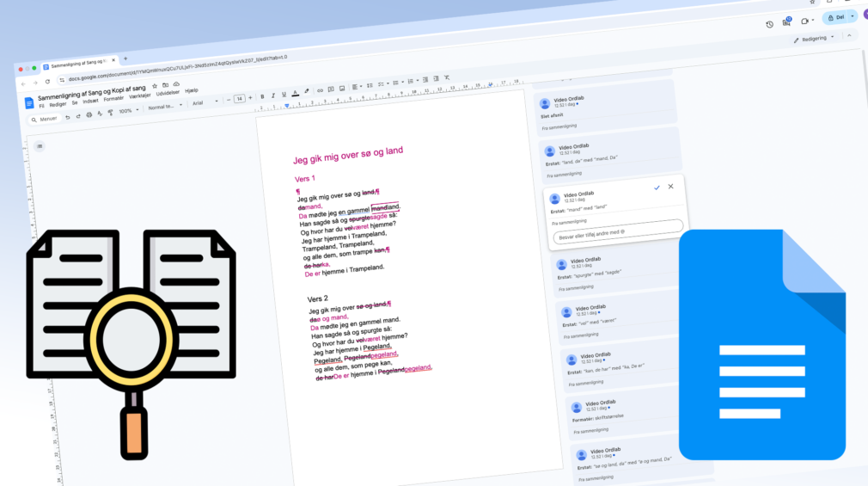Toggle the document outline icon left of the page
The width and height of the screenshot is (868, 486).
pyautogui.click(x=40, y=146)
